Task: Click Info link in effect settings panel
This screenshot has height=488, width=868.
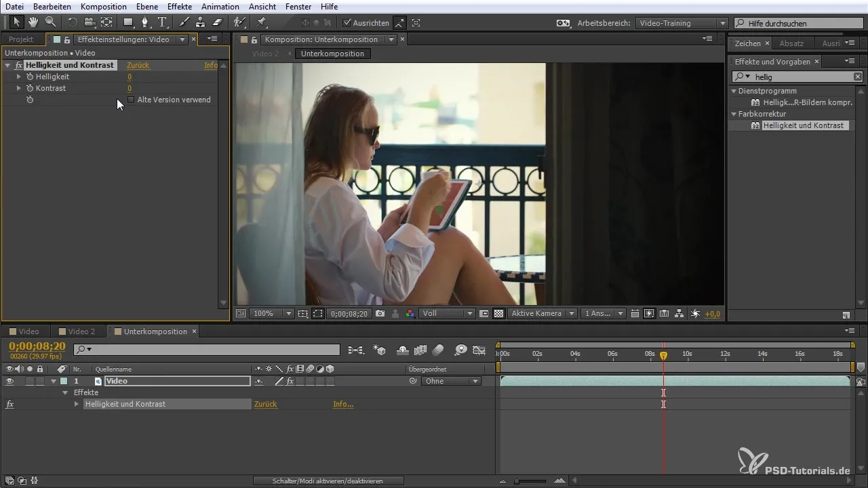Action: click(x=211, y=65)
